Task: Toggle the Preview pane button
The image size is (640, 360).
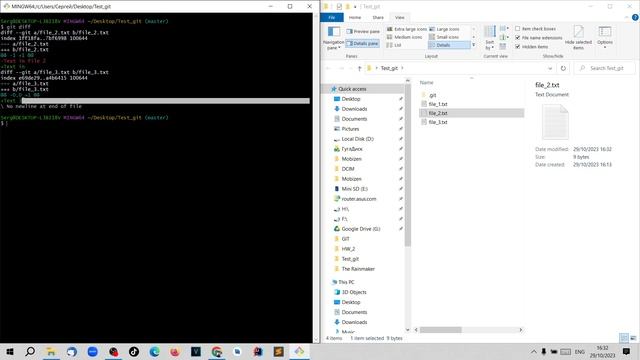Action: 363,31
